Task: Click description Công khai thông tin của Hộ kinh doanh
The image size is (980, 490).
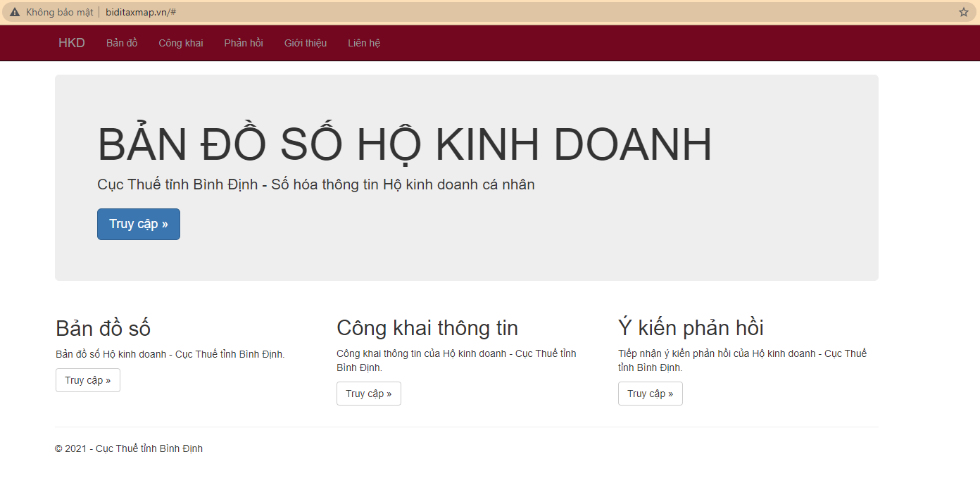Action: click(456, 360)
